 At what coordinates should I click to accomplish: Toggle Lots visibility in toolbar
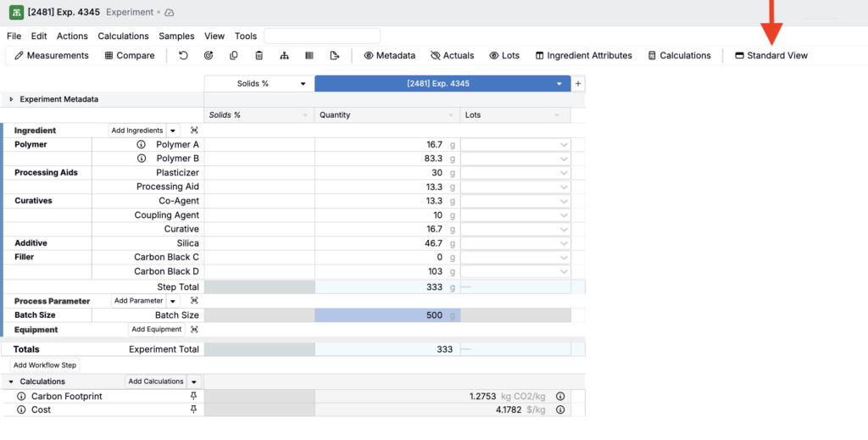click(x=504, y=56)
